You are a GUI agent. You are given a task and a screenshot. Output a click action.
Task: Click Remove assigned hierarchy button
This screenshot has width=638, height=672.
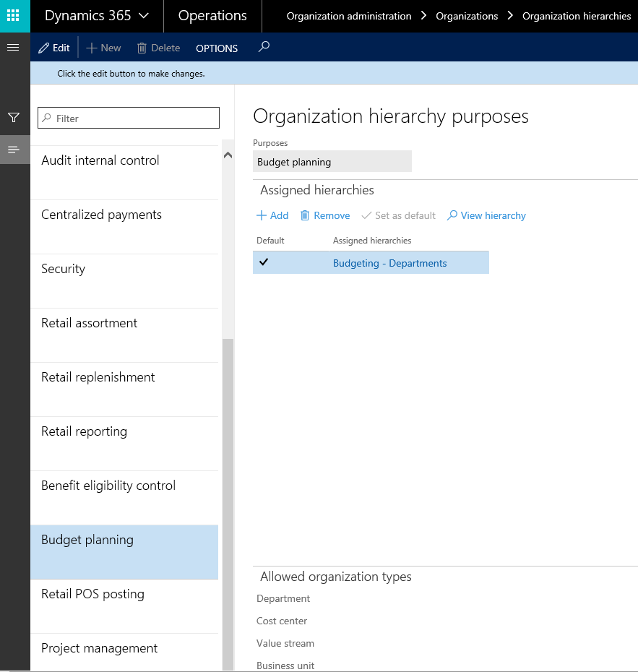tap(324, 215)
